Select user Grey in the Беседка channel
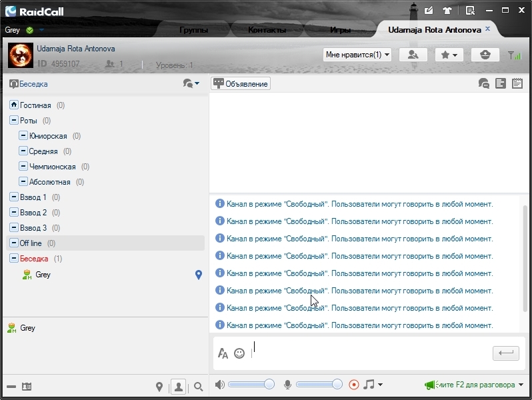 [x=43, y=275]
